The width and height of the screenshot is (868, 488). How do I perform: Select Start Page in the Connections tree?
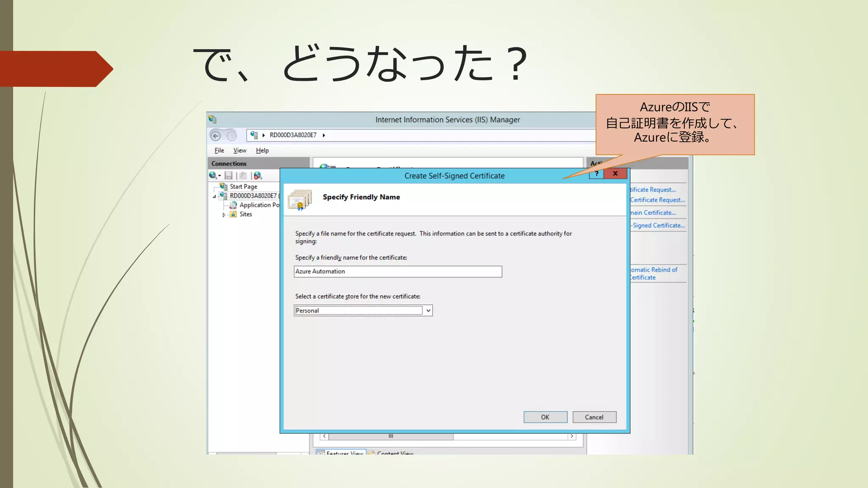(x=243, y=186)
